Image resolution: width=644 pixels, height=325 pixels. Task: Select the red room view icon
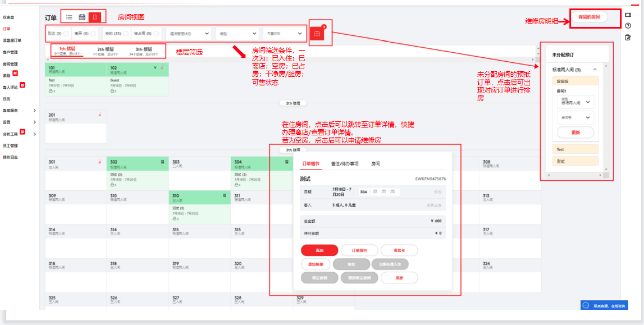95,17
